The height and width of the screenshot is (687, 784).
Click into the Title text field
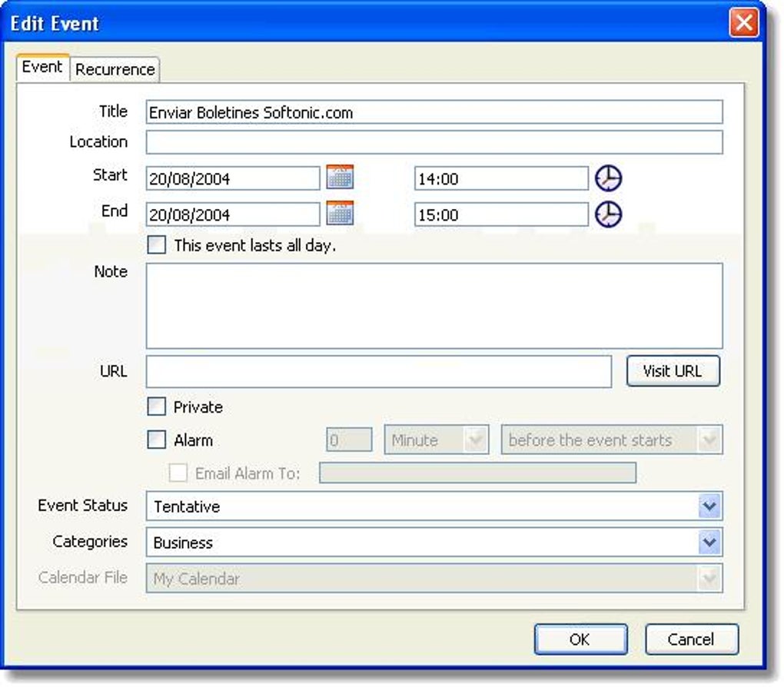coord(434,112)
